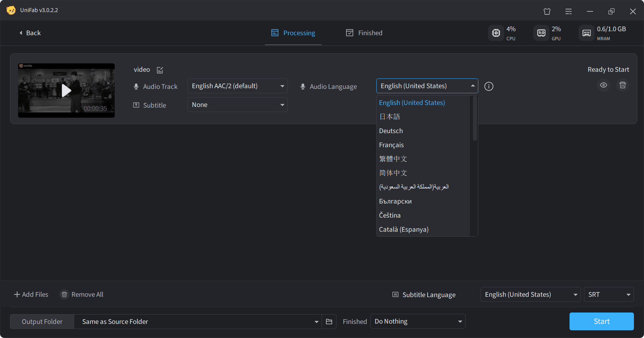
Task: Click the UniFab cat logo icon
Action: tap(11, 10)
